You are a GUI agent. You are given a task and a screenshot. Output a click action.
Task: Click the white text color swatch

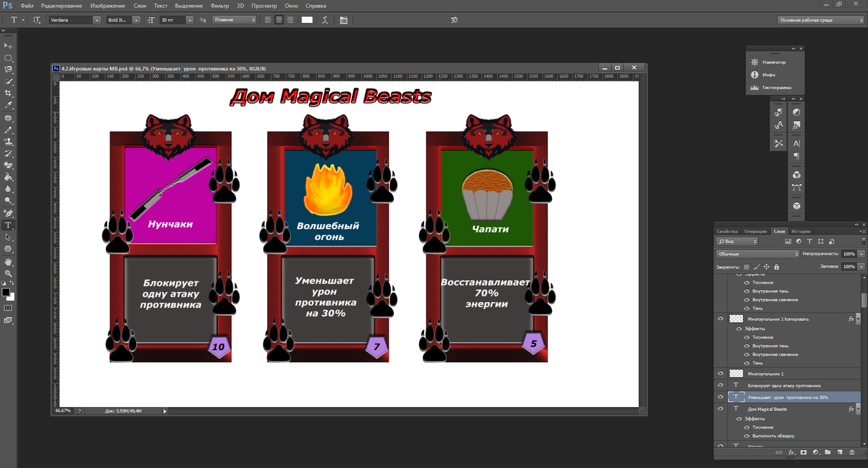[x=307, y=20]
